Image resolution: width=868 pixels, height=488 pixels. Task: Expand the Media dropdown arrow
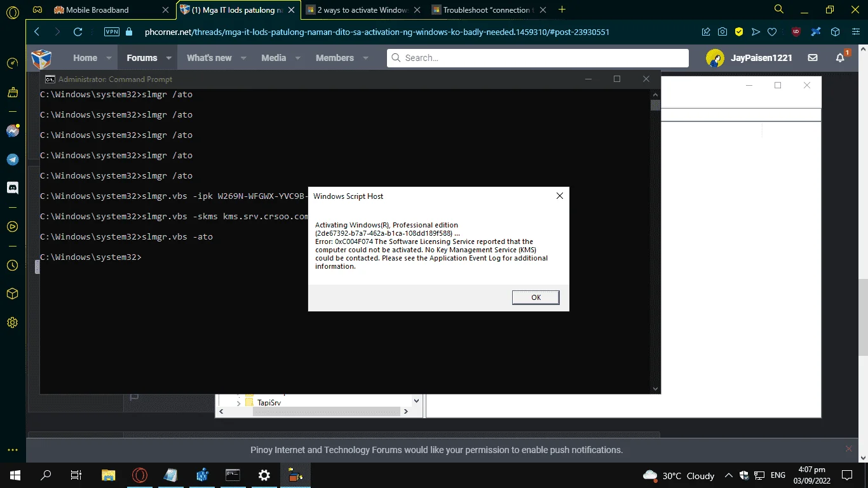coord(297,58)
